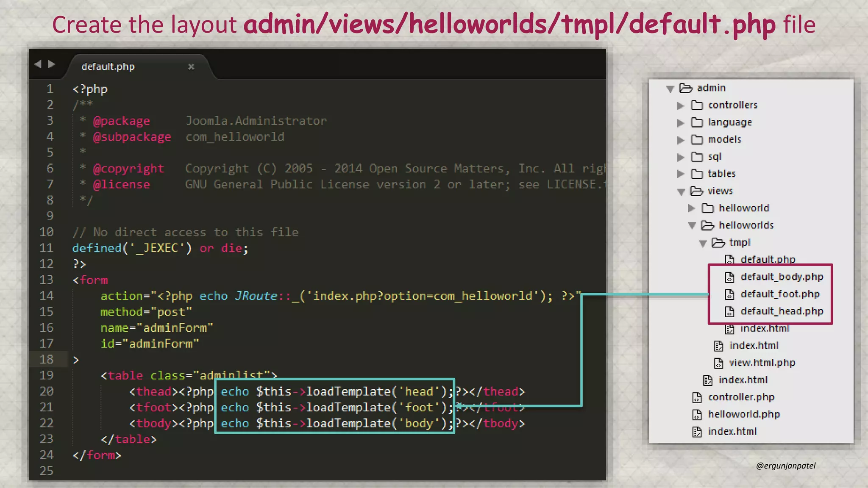This screenshot has height=488, width=868.
Task: Open view.html.php file icon
Action: [x=718, y=363]
